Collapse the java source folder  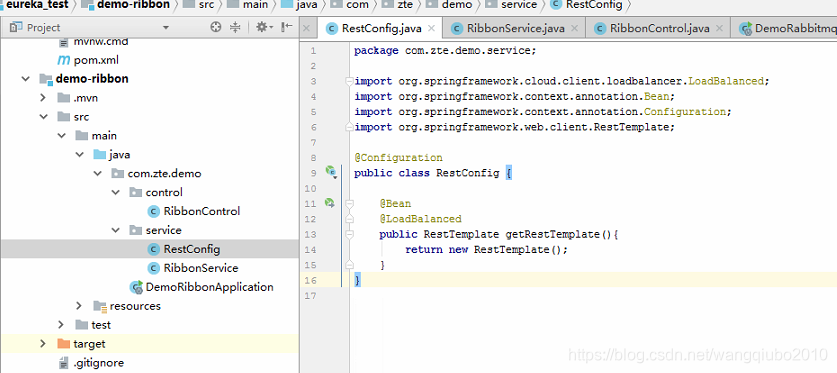[80, 155]
